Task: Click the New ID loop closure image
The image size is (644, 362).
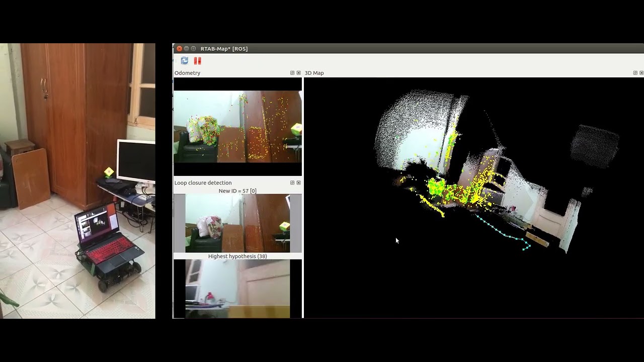Action: point(237,223)
